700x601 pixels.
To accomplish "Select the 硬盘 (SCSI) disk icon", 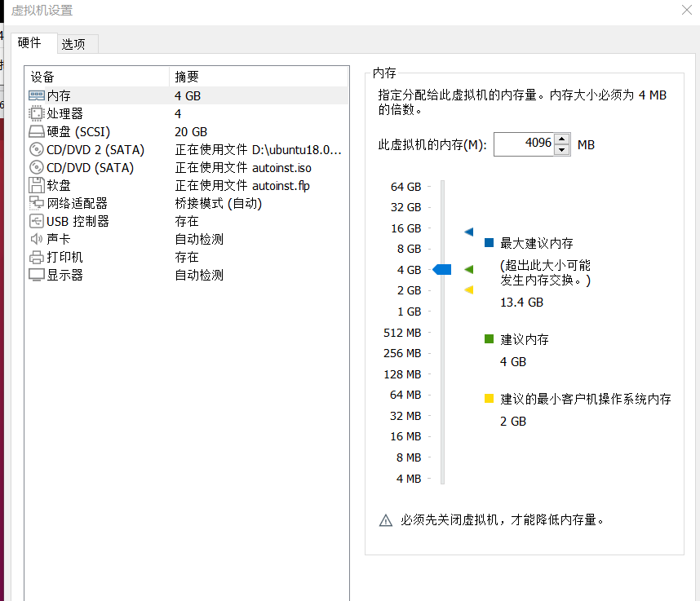I will [36, 131].
